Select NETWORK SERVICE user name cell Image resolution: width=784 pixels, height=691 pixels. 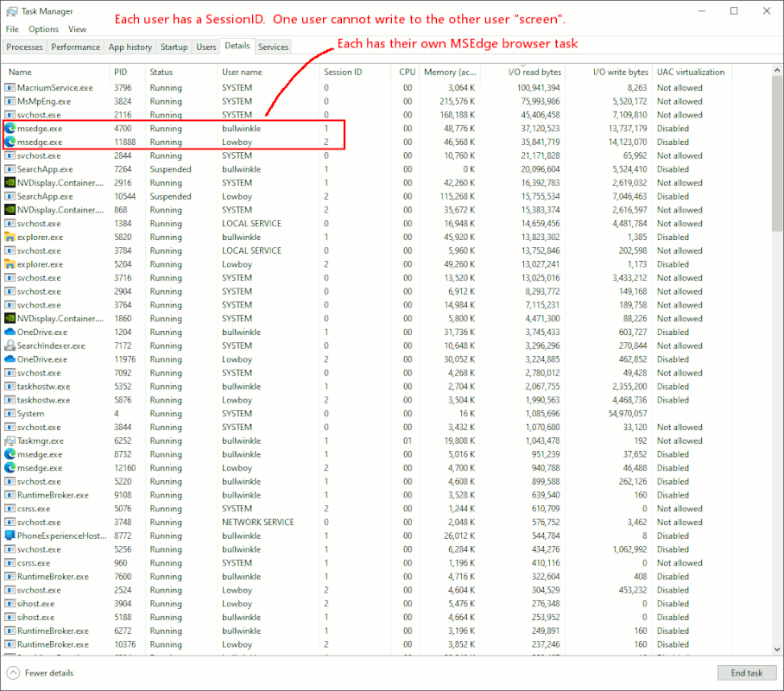[x=258, y=522]
